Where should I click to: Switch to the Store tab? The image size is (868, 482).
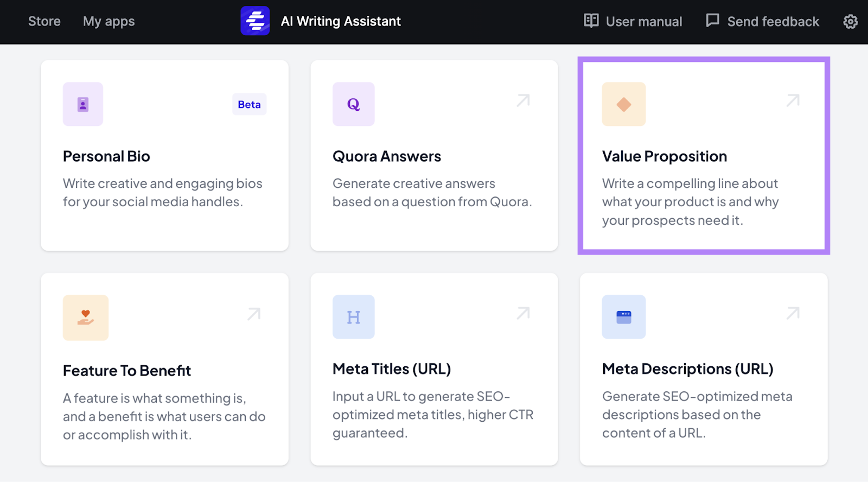pos(44,21)
